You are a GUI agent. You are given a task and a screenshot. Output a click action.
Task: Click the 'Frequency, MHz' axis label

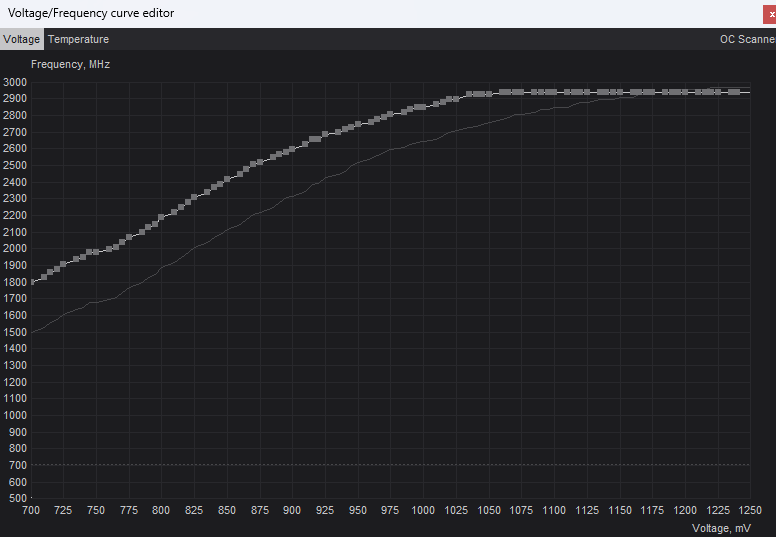[70, 64]
